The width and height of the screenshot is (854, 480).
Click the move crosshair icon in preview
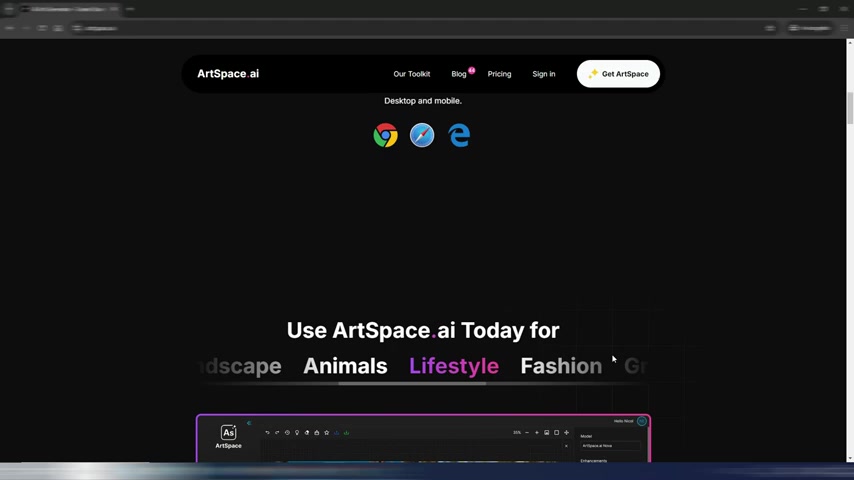(566, 433)
